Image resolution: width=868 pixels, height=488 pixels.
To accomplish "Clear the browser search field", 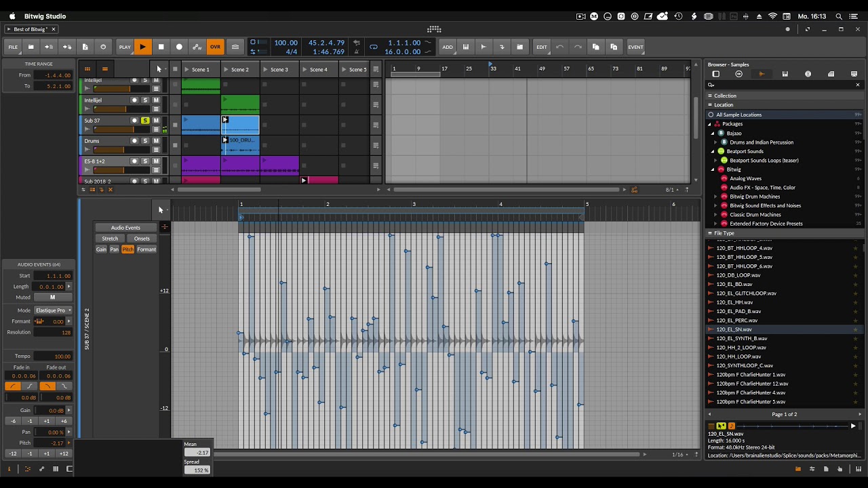I will tap(857, 85).
